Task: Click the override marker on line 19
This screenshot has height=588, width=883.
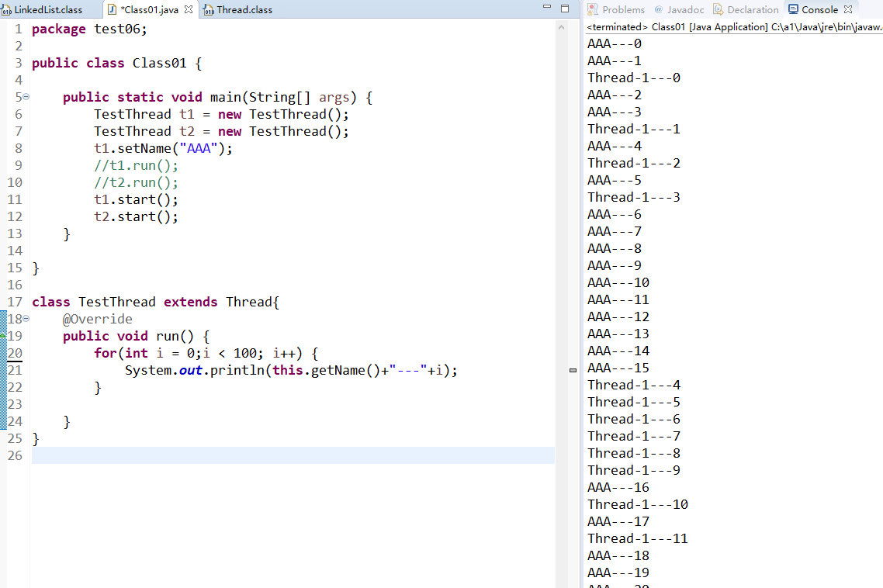Action: coord(3,336)
